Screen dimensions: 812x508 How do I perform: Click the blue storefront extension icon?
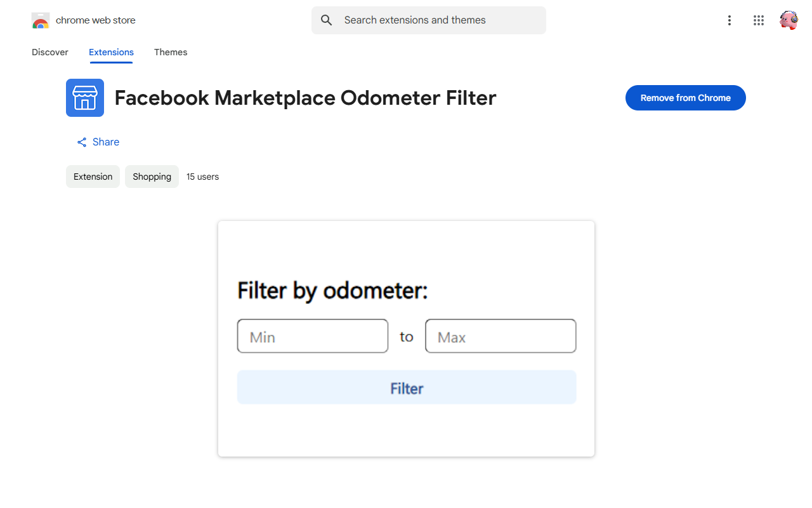click(x=85, y=98)
